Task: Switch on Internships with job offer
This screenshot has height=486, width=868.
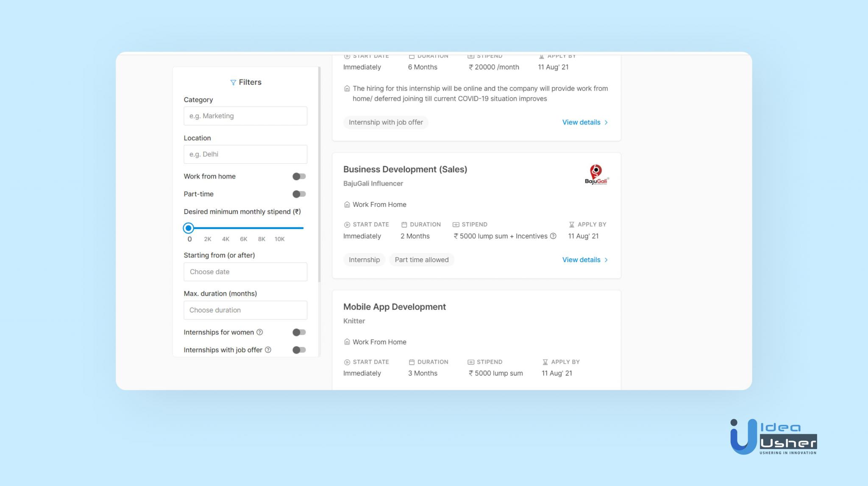Action: pyautogui.click(x=299, y=350)
